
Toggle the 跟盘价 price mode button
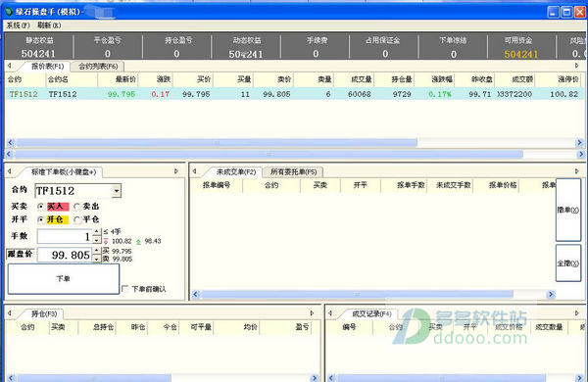tap(21, 254)
